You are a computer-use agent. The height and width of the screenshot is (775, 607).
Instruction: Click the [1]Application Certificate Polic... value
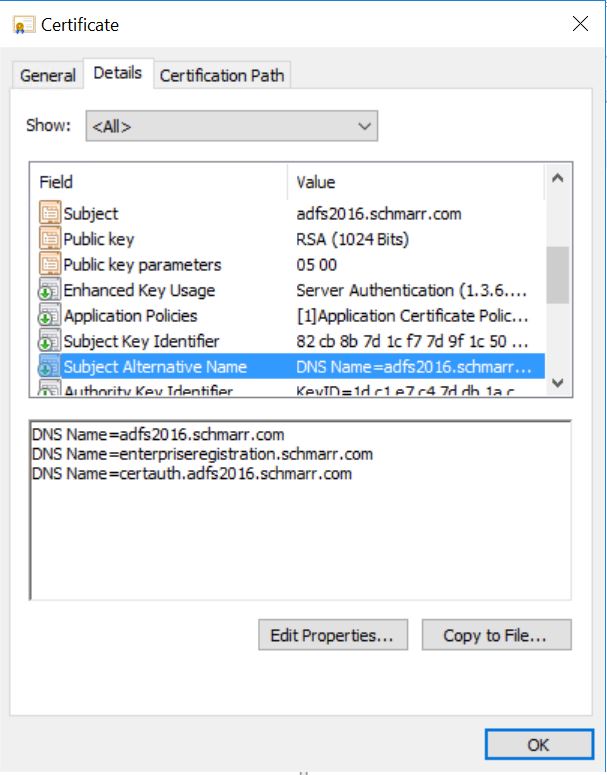coord(413,316)
